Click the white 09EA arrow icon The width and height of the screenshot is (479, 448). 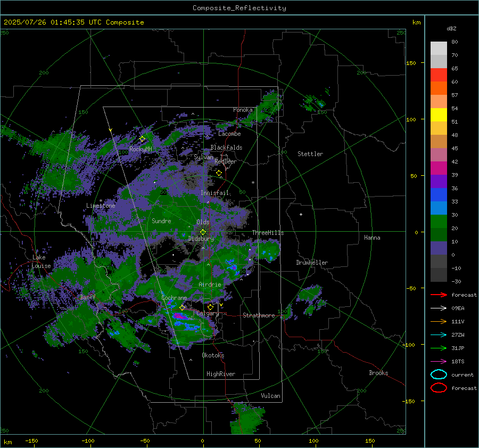[x=439, y=308]
